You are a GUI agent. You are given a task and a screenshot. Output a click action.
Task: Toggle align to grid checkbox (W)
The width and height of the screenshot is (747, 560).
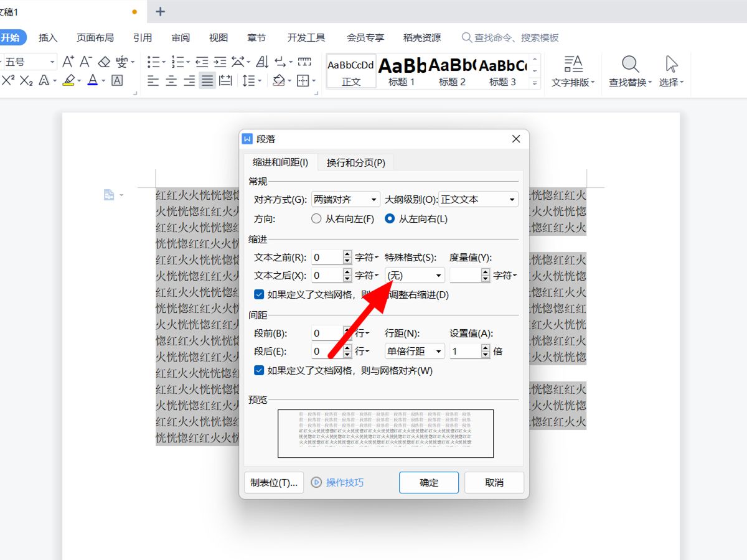259,370
